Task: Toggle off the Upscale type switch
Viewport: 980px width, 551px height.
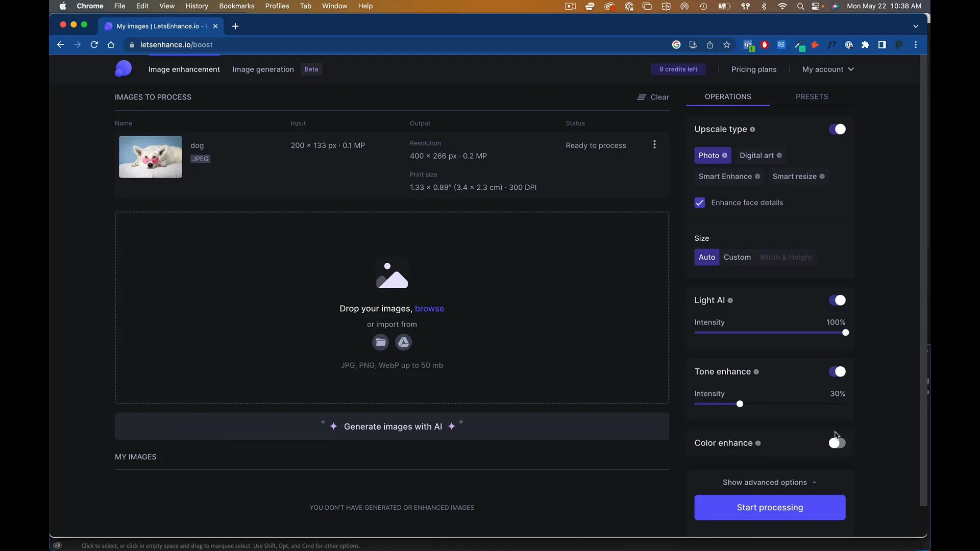Action: [837, 129]
